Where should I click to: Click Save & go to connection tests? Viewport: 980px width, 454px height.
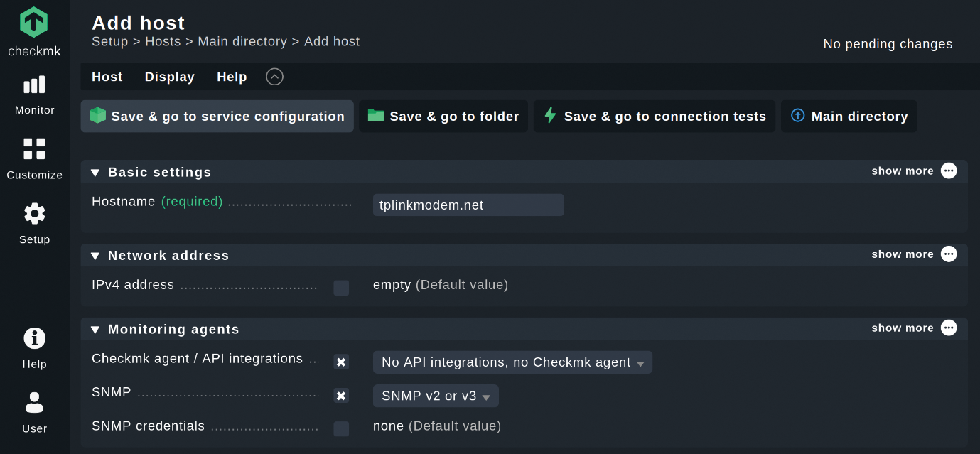click(655, 116)
